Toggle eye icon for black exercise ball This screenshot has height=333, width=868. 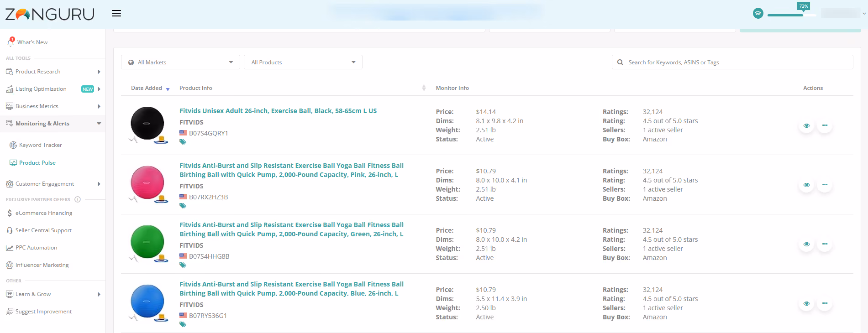[x=807, y=125]
